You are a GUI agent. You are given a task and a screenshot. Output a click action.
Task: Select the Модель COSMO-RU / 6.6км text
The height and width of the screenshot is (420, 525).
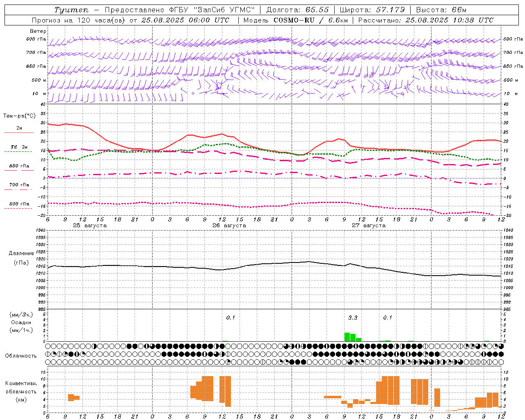pyautogui.click(x=296, y=20)
